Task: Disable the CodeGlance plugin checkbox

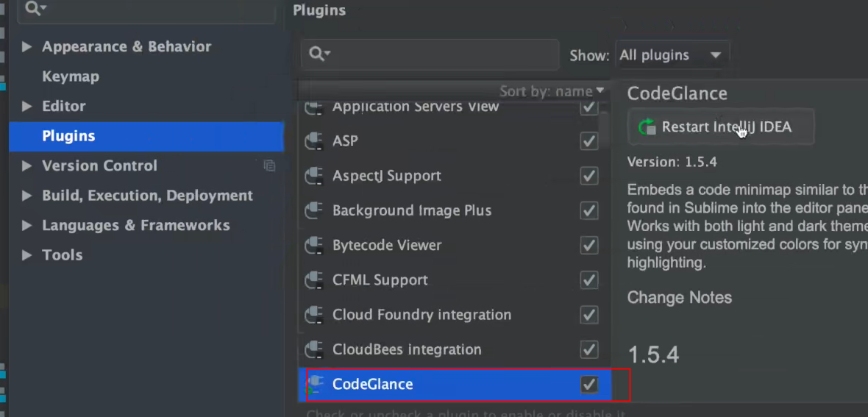Action: click(588, 385)
